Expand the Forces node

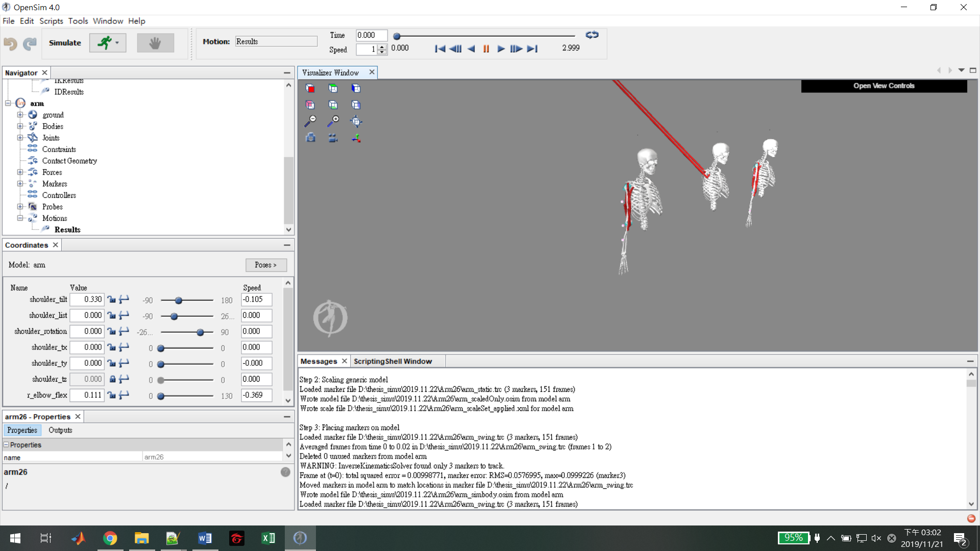coord(20,172)
